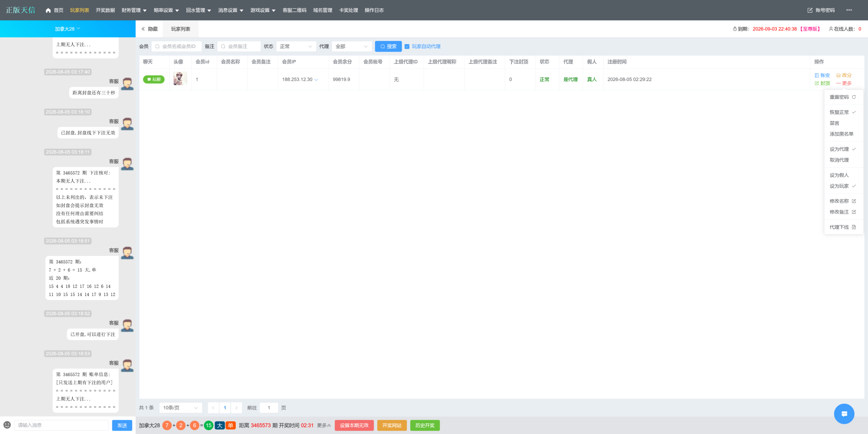Click the 私聊 chat button for member 1
The width and height of the screenshot is (868, 434).
click(154, 79)
